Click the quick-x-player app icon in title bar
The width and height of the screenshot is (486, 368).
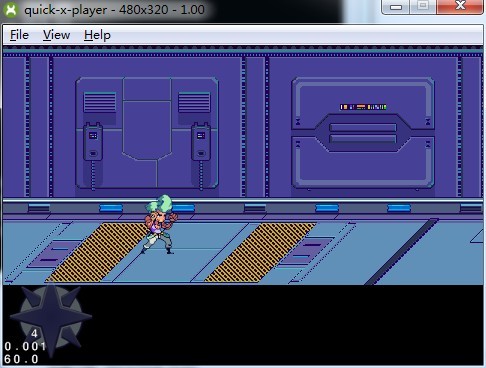coord(11,10)
